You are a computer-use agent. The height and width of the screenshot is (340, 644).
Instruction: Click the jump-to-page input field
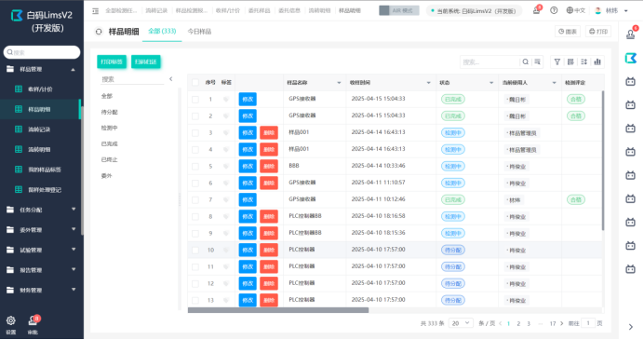(588, 323)
